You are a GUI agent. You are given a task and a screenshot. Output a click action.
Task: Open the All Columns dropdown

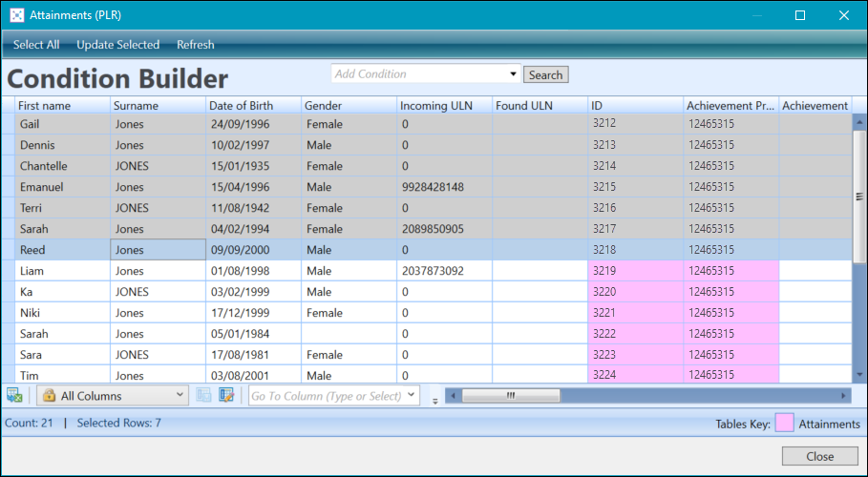click(113, 396)
